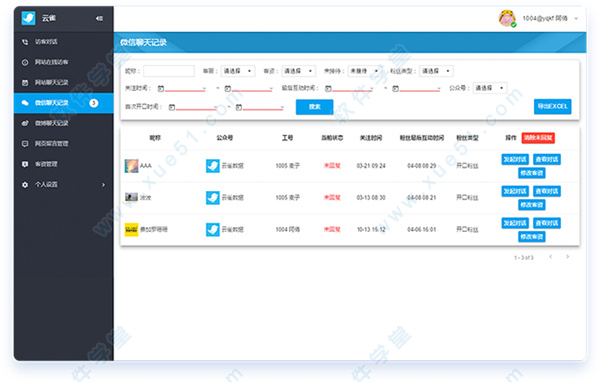
Task: Open the 客服 请选择 dropdown
Action: (238, 71)
